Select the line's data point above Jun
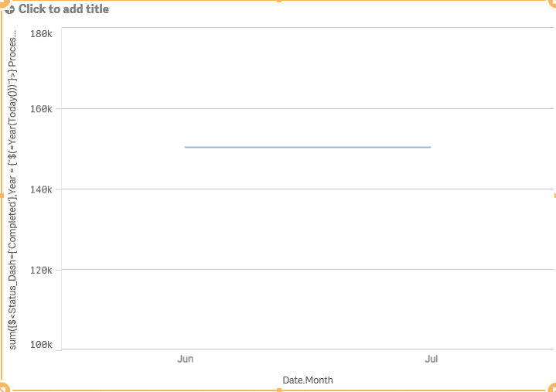 pos(186,147)
